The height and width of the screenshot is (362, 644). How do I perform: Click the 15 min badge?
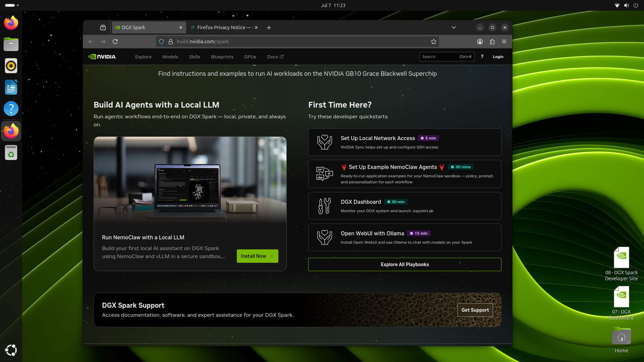419,233
